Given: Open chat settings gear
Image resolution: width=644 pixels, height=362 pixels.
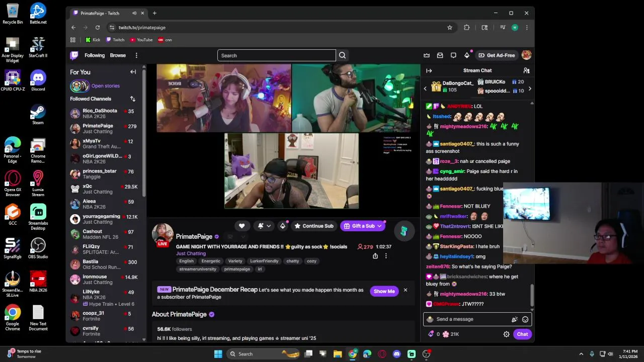Looking at the screenshot, I should [507, 334].
